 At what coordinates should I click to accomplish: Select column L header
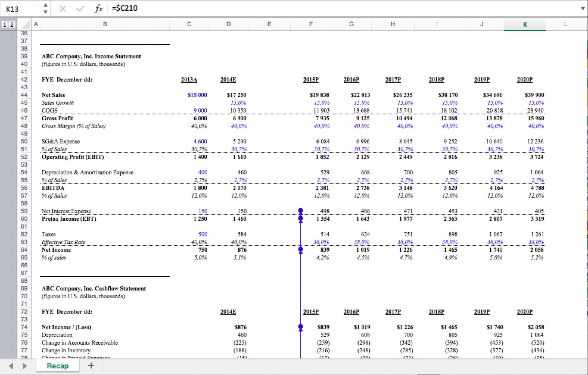565,24
